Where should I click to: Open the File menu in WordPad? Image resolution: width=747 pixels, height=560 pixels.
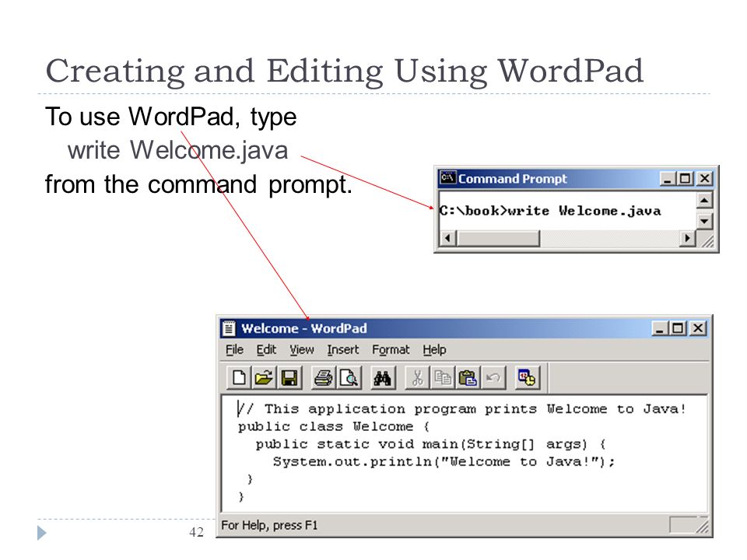234,350
